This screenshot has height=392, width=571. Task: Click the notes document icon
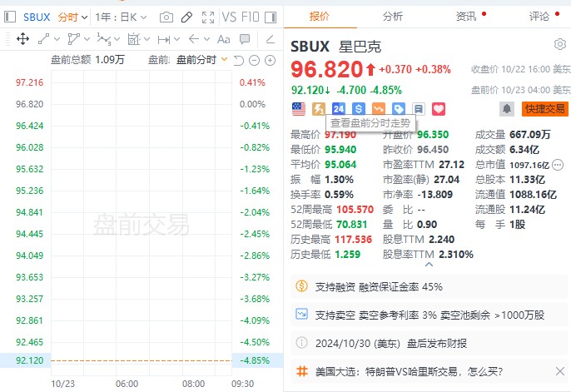pos(419,109)
